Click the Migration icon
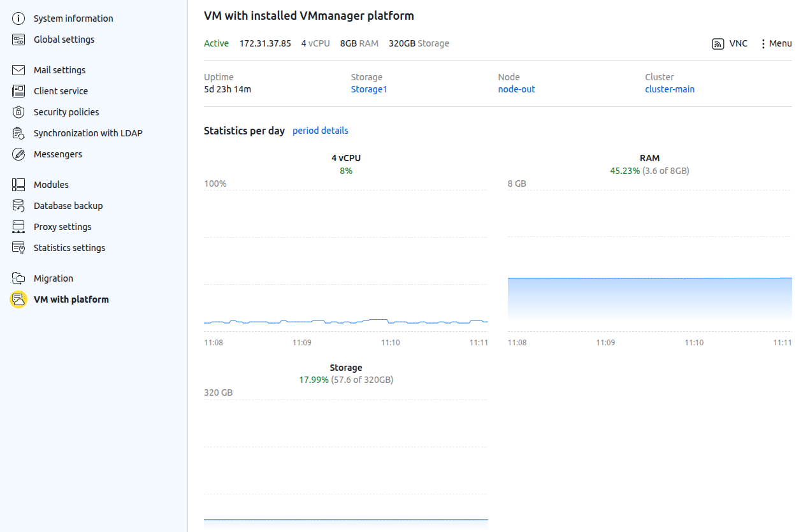Screen dimensions: 801x532 (18, 278)
